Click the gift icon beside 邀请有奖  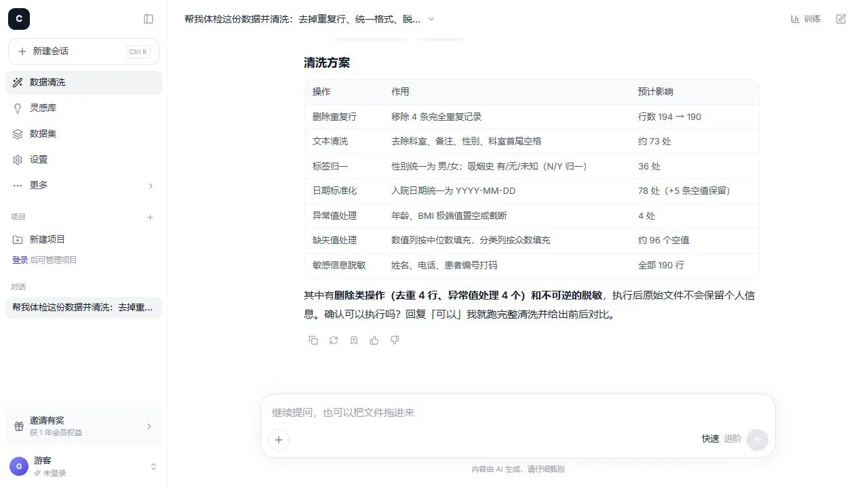pyautogui.click(x=19, y=426)
